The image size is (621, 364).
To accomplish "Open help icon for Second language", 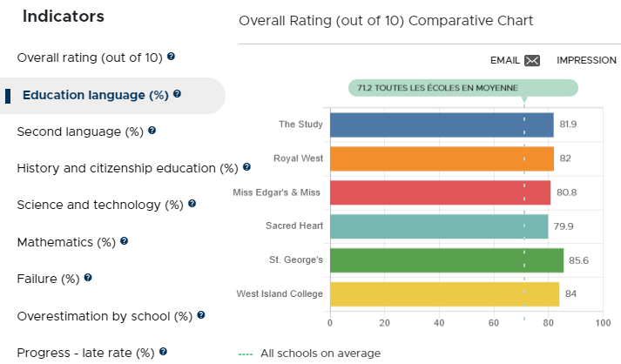I will click(x=152, y=131).
